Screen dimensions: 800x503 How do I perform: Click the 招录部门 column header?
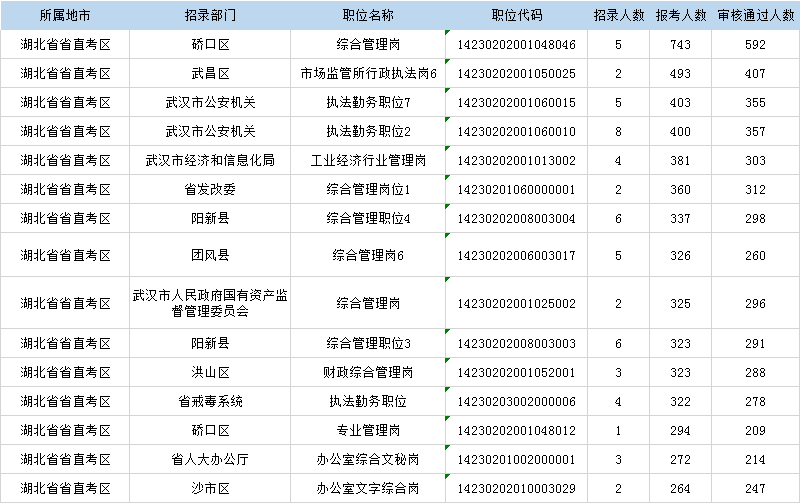tap(210, 15)
